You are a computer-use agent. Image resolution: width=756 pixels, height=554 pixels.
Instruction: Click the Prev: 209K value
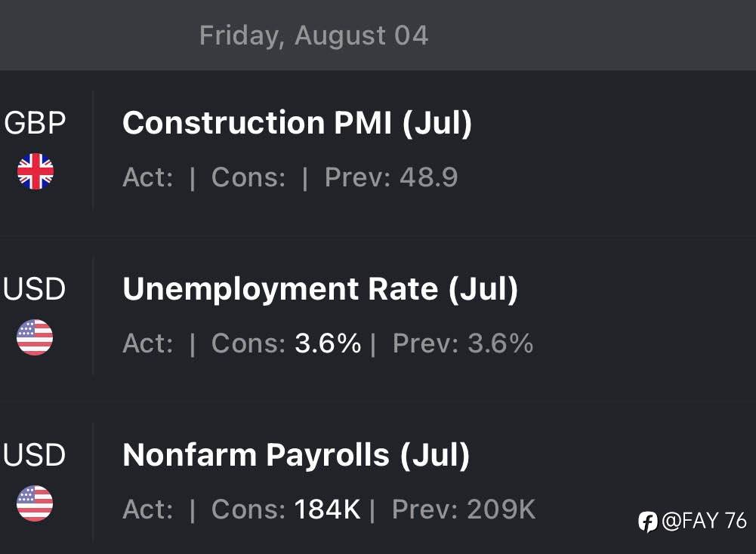pos(464,509)
